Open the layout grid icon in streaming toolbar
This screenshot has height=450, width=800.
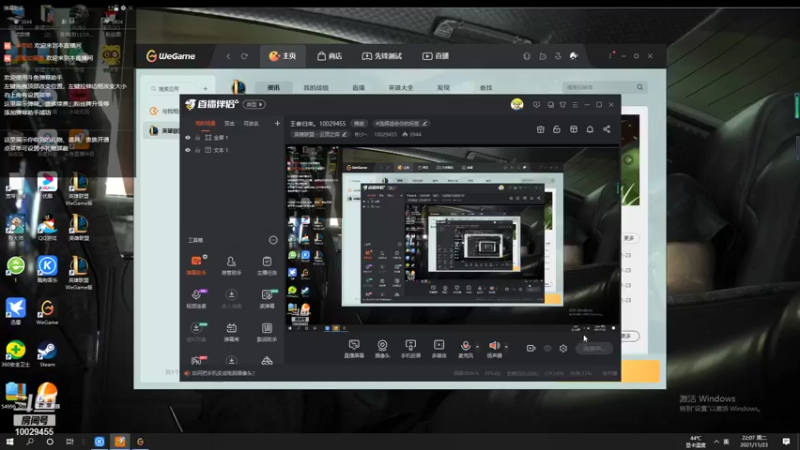coord(573,130)
